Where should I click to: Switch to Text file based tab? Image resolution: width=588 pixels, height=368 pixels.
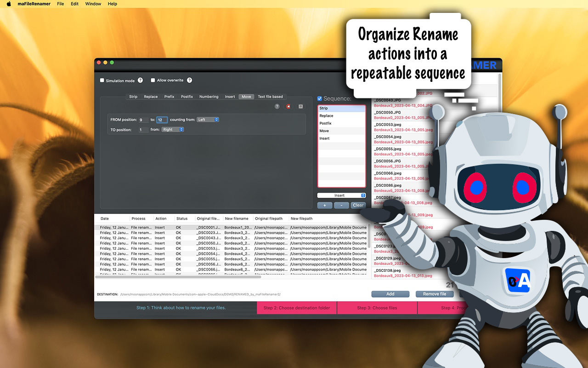point(271,97)
